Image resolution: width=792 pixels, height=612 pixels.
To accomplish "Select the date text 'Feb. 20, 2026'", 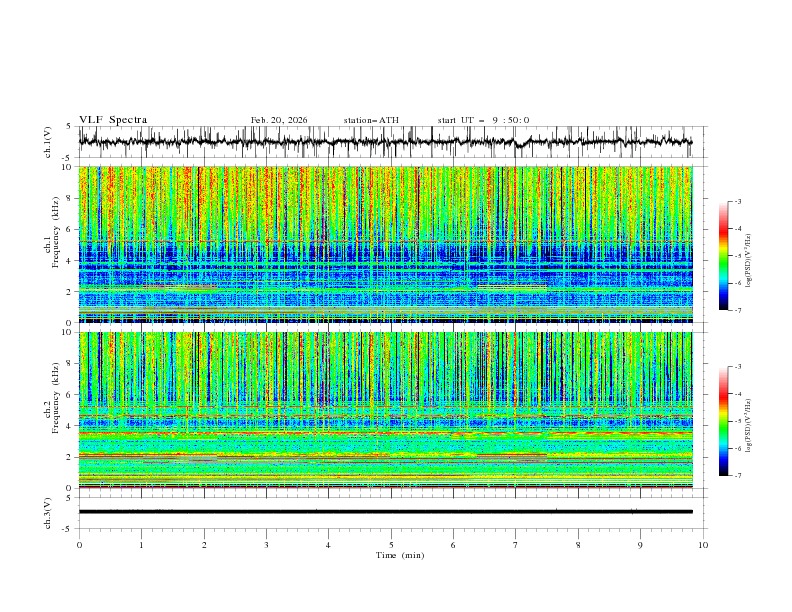I will [279, 120].
